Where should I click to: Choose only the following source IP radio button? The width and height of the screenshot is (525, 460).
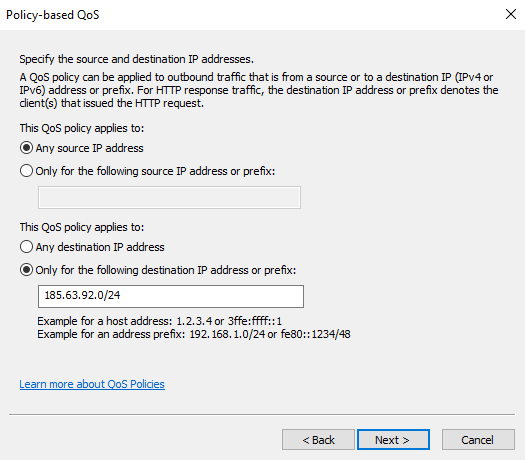(26, 171)
